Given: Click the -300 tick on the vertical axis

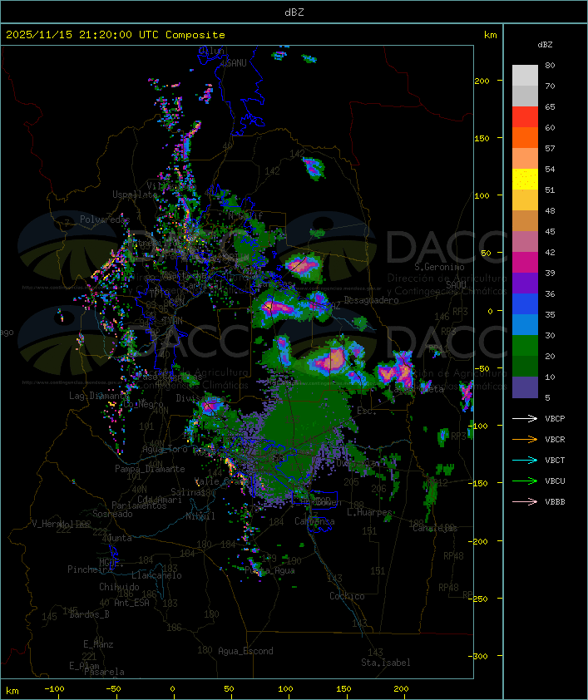Looking at the screenshot, I should (x=480, y=656).
